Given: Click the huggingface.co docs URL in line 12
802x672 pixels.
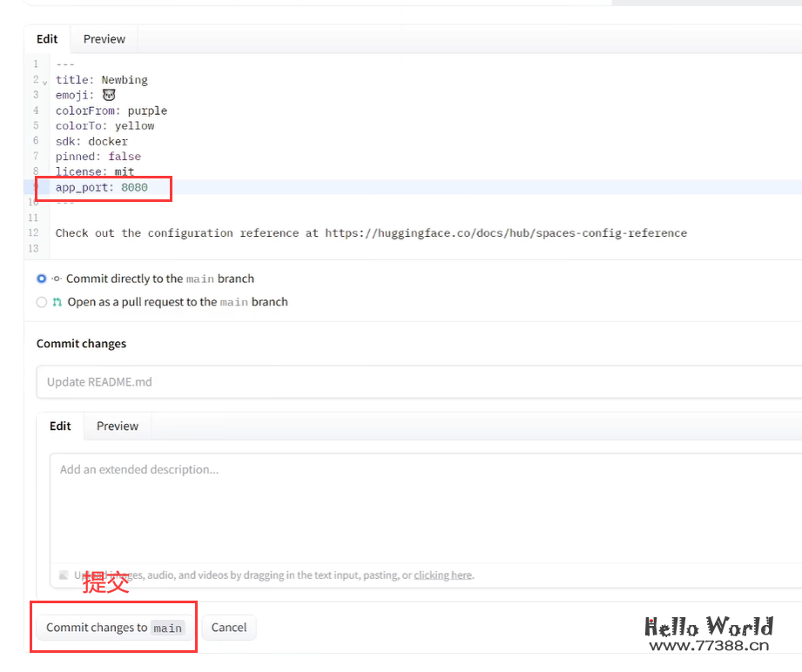Looking at the screenshot, I should coord(506,233).
